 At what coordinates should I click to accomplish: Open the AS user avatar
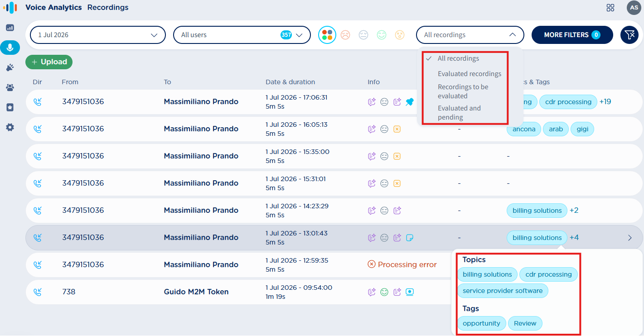[634, 8]
